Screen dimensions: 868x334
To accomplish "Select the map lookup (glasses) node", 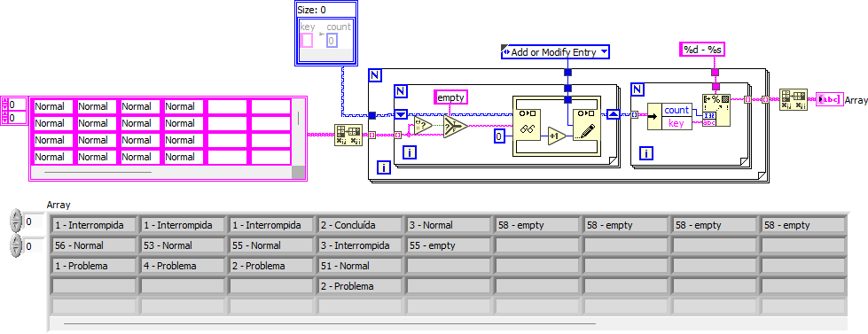I will tap(527, 126).
